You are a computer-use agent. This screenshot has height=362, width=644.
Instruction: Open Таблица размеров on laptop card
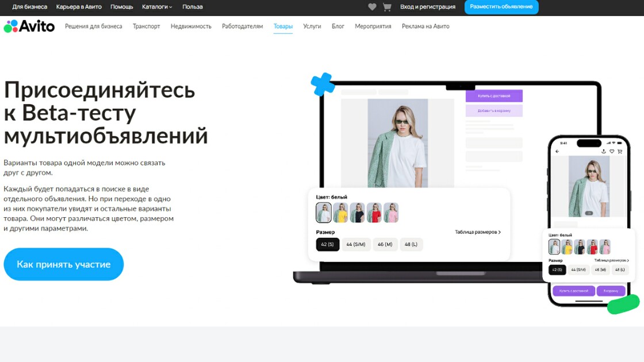478,232
